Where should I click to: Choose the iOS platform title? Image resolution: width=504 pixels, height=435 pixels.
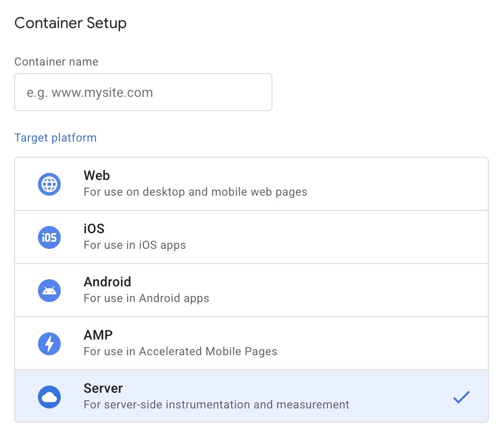point(94,228)
